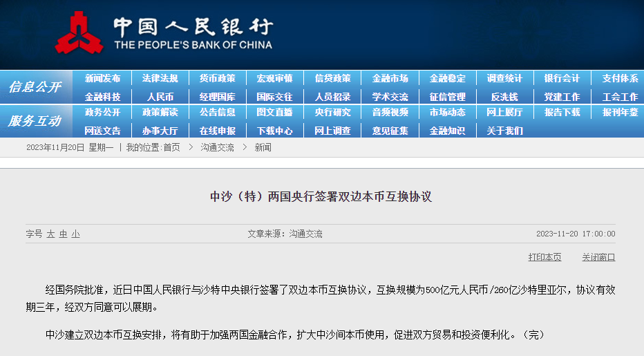Set font size to 小
Viewport: 644px width, 356px height.
(75, 234)
